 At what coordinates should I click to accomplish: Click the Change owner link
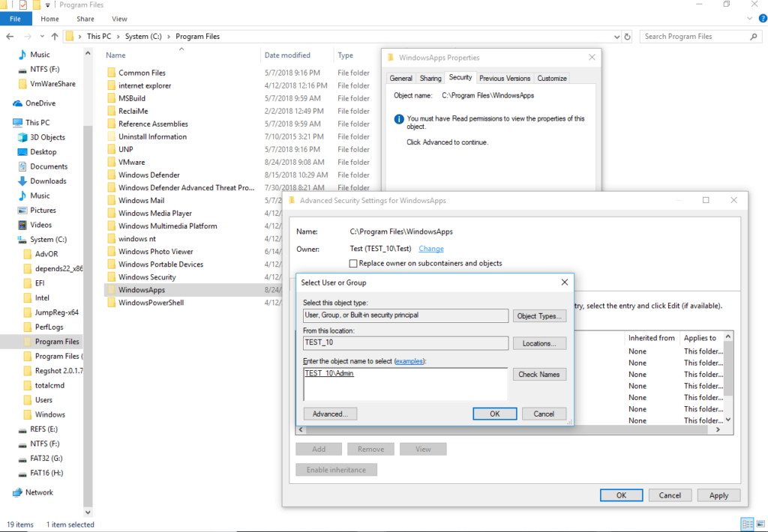[430, 249]
